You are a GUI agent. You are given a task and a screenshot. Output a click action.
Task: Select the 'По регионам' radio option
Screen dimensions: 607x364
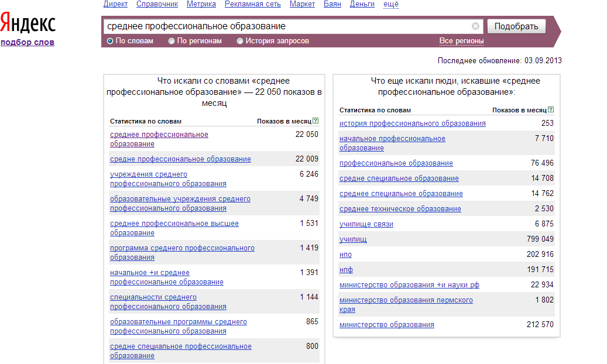click(172, 41)
